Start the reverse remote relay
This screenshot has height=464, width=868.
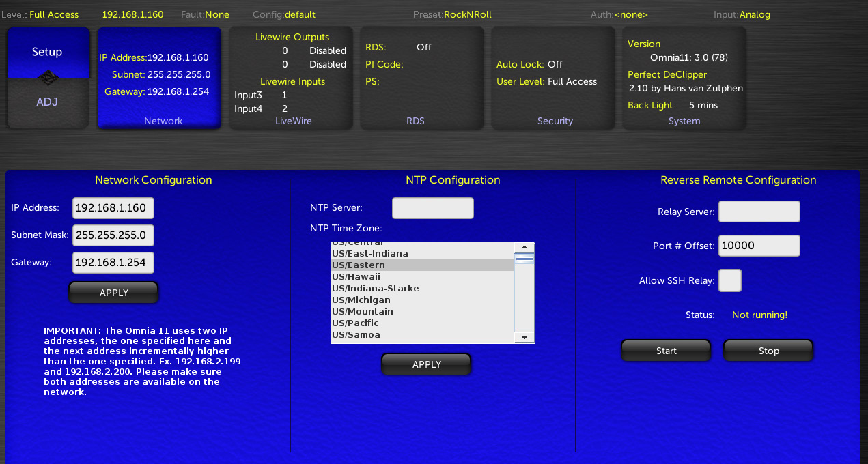[x=666, y=351]
